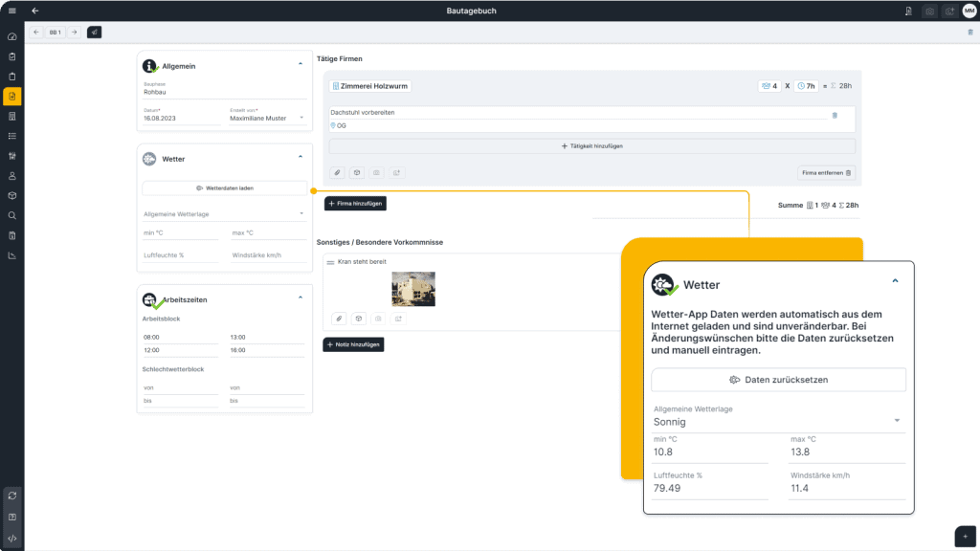Open the hamburger menu in top bar

[x=11, y=11]
